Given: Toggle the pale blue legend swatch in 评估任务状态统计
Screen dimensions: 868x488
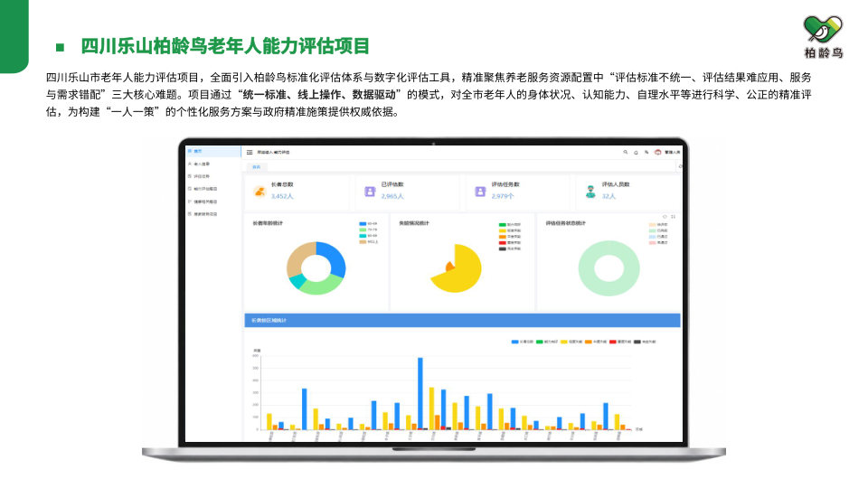Looking at the screenshot, I should pos(653,237).
